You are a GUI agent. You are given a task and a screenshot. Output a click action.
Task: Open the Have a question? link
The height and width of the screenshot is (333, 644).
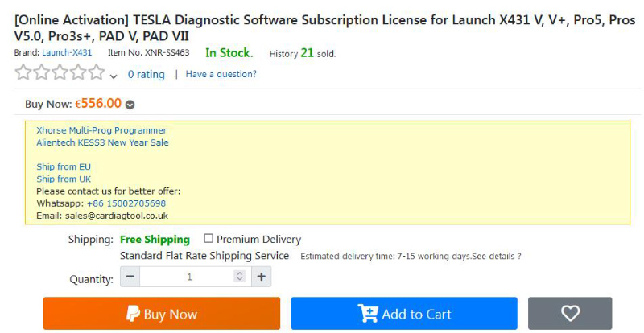221,74
